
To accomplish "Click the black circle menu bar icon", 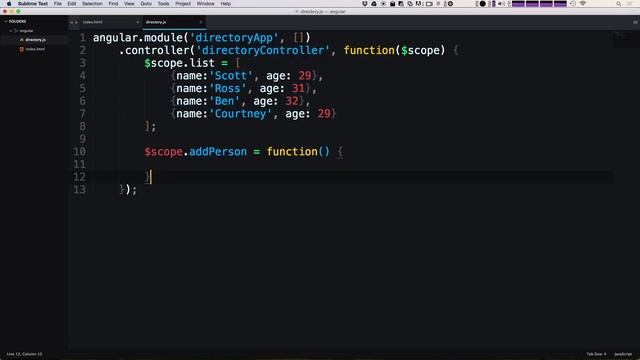I will pos(482,4).
